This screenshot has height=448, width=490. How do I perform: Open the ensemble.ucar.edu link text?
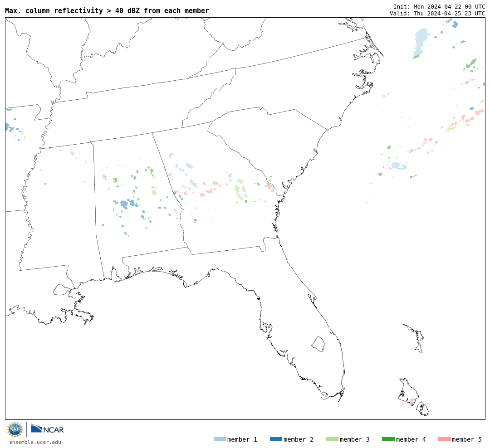pos(35,442)
